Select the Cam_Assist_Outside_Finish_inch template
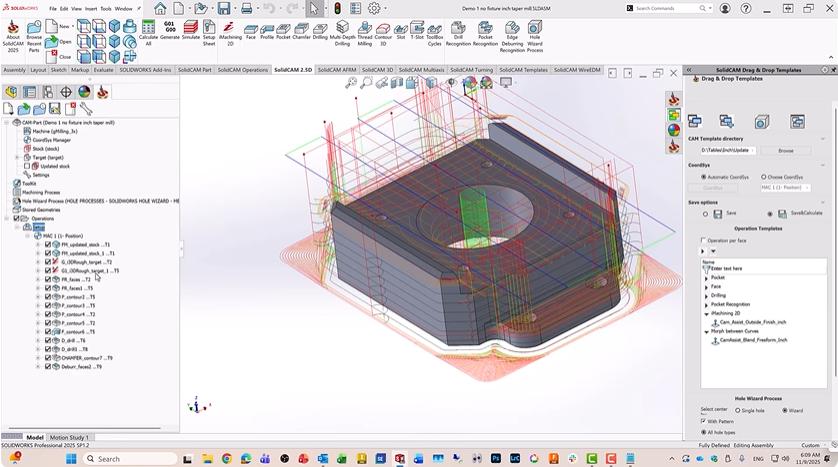The image size is (838, 467). (x=752, y=322)
